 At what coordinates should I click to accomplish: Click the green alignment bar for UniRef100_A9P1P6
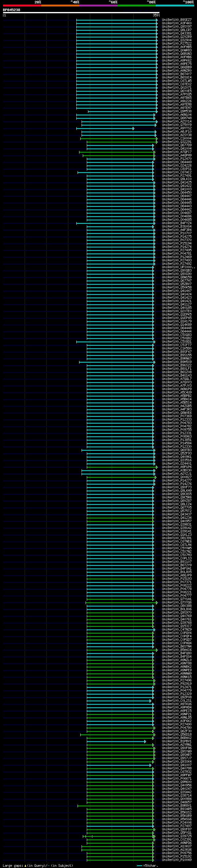point(122,467)
